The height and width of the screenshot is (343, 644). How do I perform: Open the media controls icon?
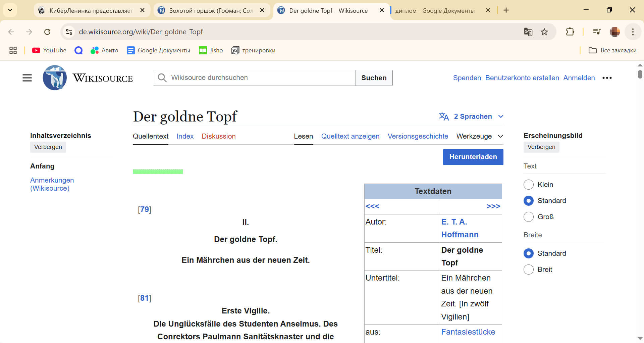point(596,32)
